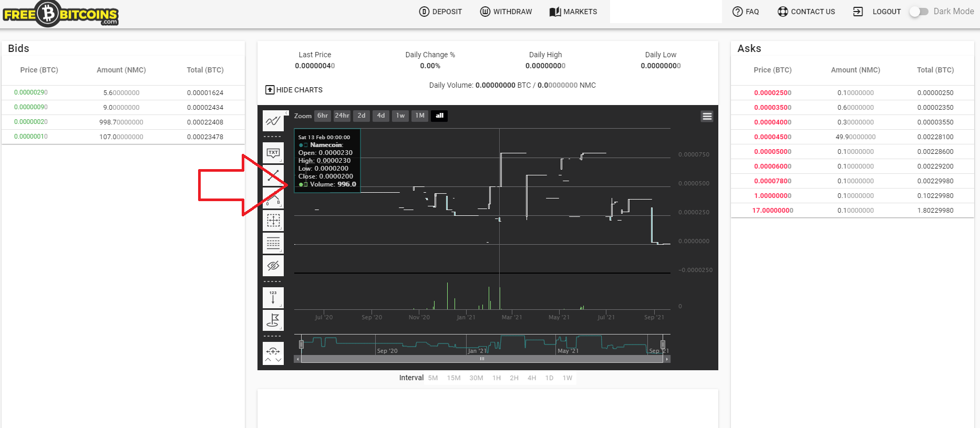Toggle annotations visibility with the eye icon

click(273, 266)
